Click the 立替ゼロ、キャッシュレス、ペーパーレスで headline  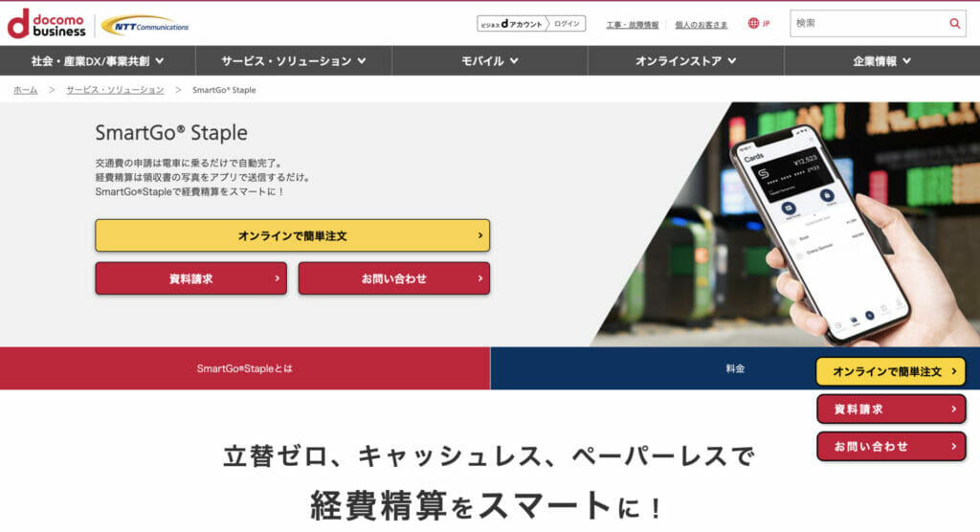(x=489, y=455)
